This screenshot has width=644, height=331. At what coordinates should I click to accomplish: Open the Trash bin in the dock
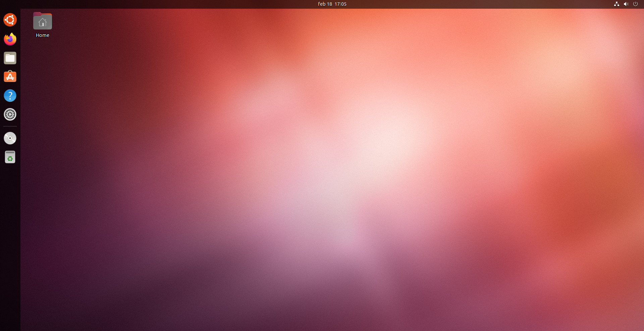pyautogui.click(x=10, y=157)
